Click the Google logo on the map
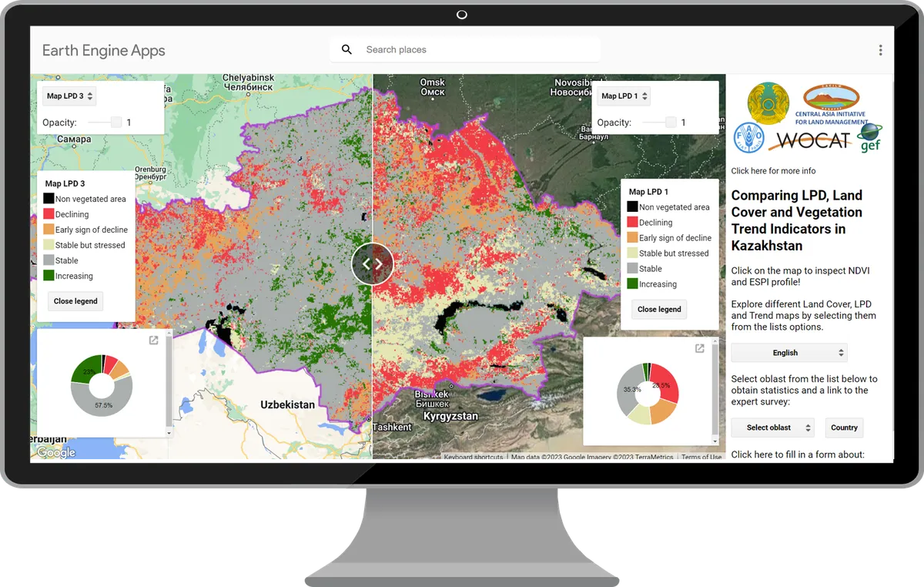Viewport: 924px width, 587px height. tap(56, 452)
